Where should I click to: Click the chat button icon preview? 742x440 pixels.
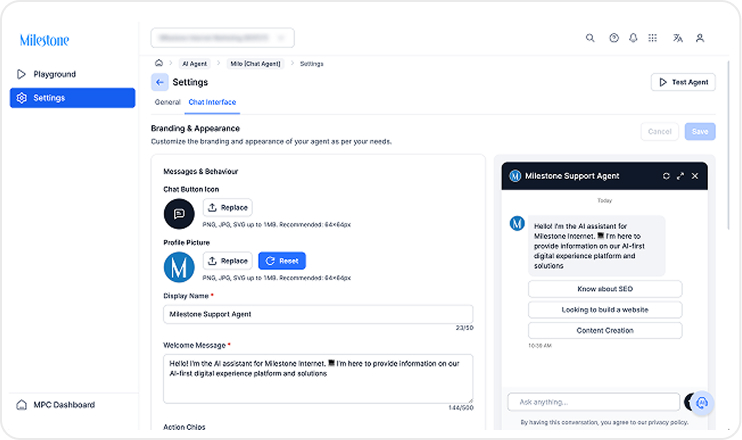tap(179, 214)
